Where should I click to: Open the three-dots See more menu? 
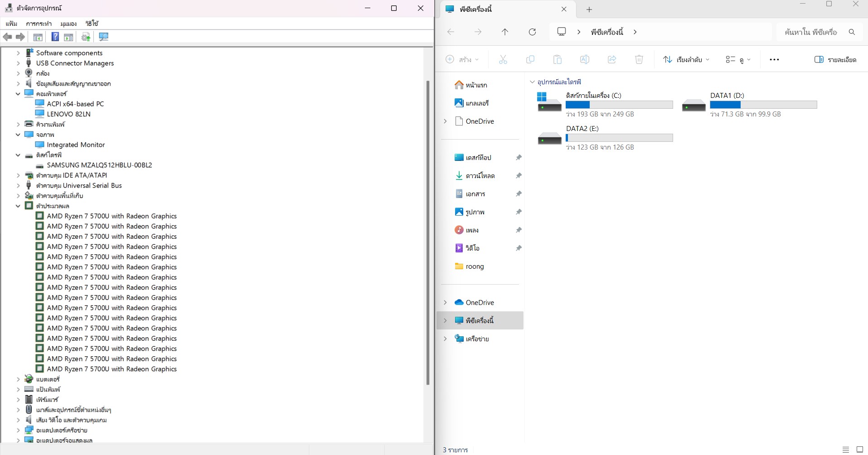pyautogui.click(x=774, y=59)
